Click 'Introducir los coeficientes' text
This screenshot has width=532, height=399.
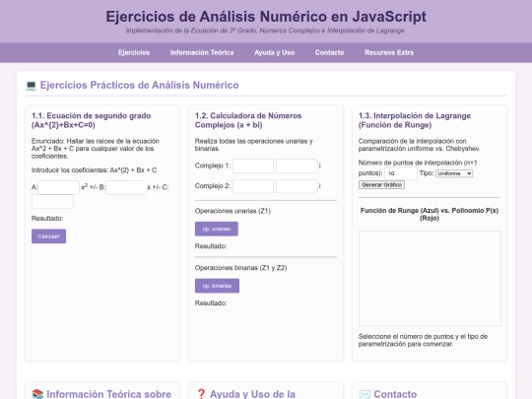[x=94, y=170]
